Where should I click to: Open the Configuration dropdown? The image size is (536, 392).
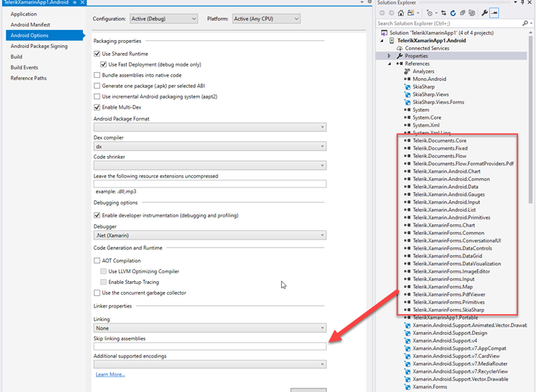click(x=164, y=19)
